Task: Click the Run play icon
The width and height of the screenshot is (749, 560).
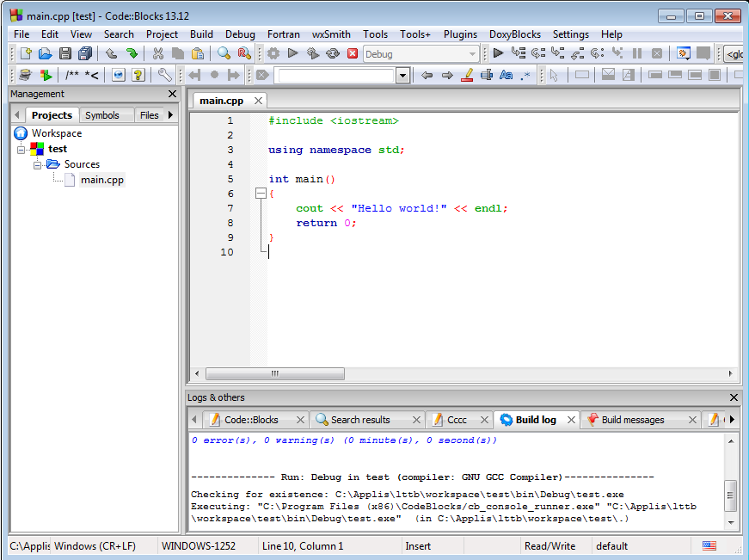Action: (293, 53)
